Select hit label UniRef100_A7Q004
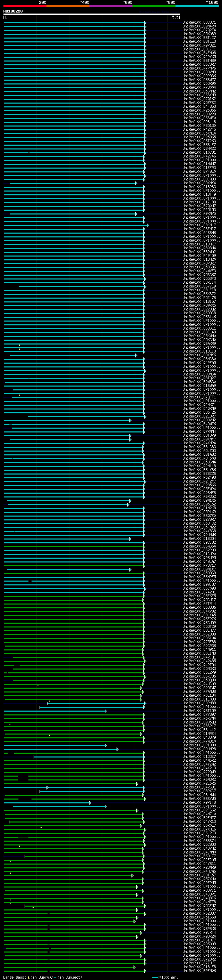Viewport: 222px width, 980px height. point(199,88)
